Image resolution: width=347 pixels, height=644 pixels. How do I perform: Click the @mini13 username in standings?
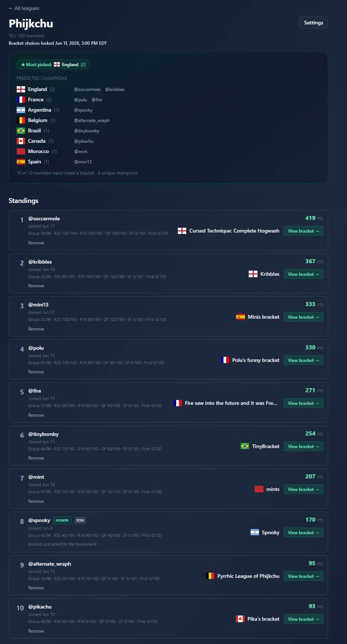(x=38, y=305)
